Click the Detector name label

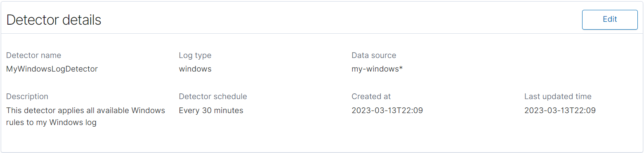[34, 55]
